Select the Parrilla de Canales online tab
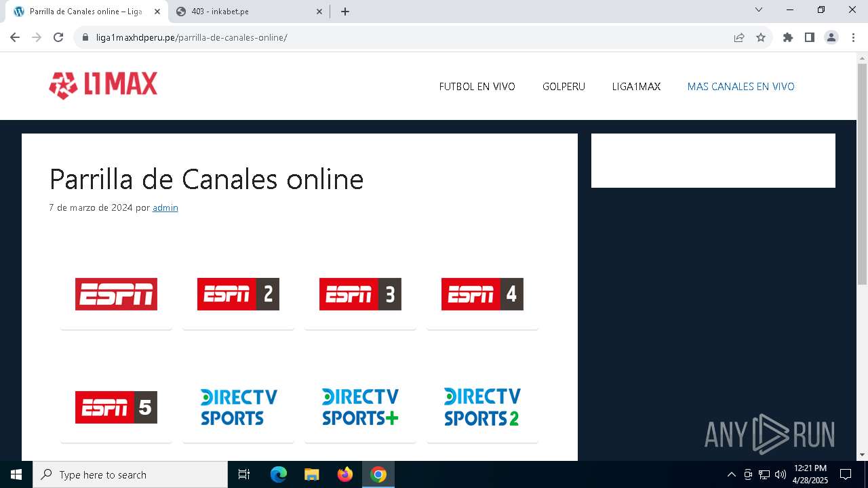 (x=86, y=12)
